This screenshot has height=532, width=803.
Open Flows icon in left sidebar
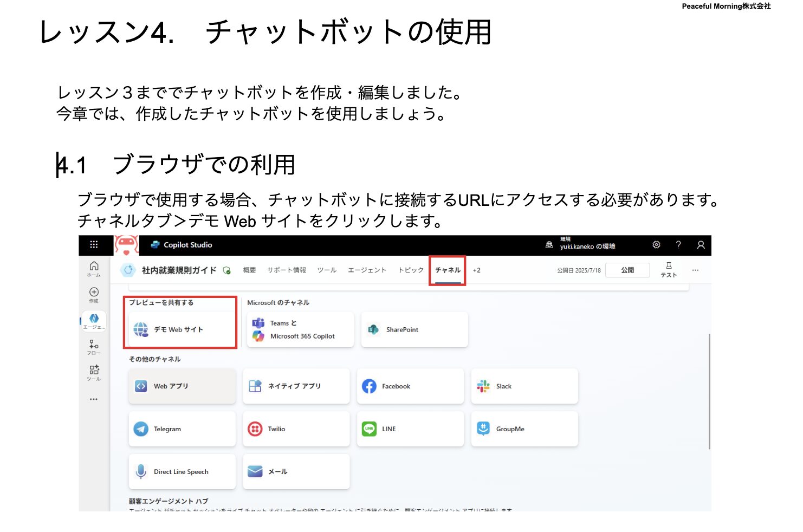click(94, 347)
